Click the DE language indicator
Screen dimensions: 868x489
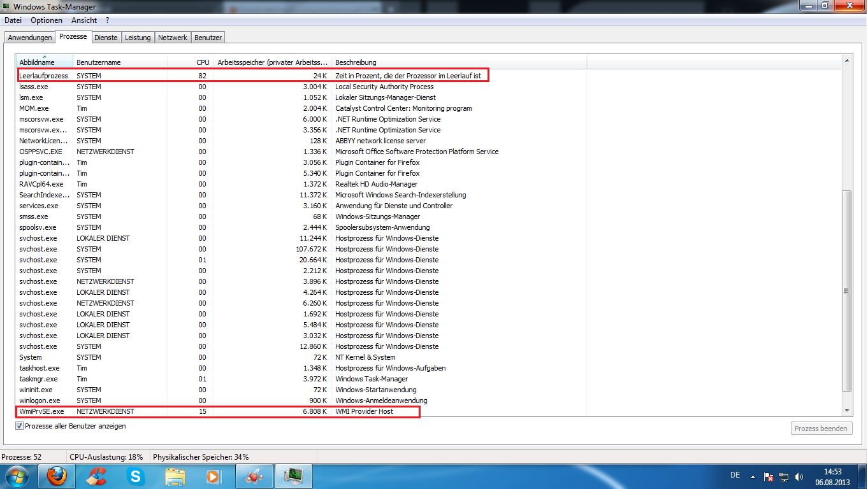[x=735, y=475]
